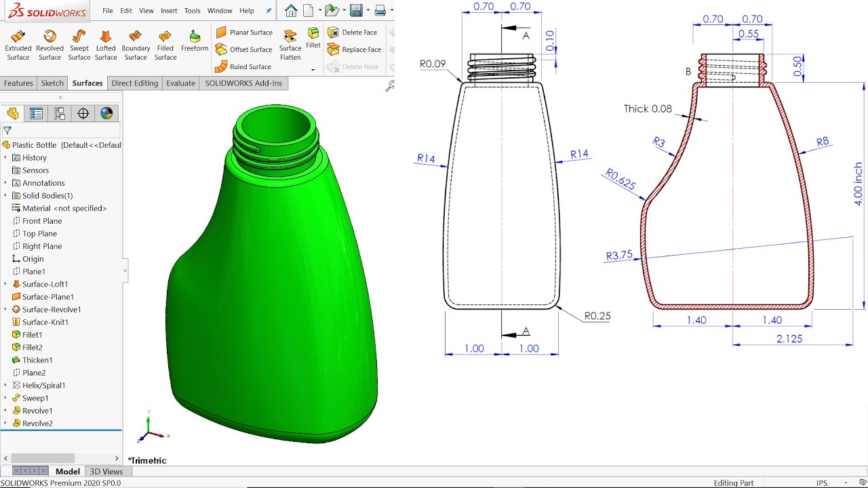Click the Ruled Surface command

pyautogui.click(x=243, y=66)
